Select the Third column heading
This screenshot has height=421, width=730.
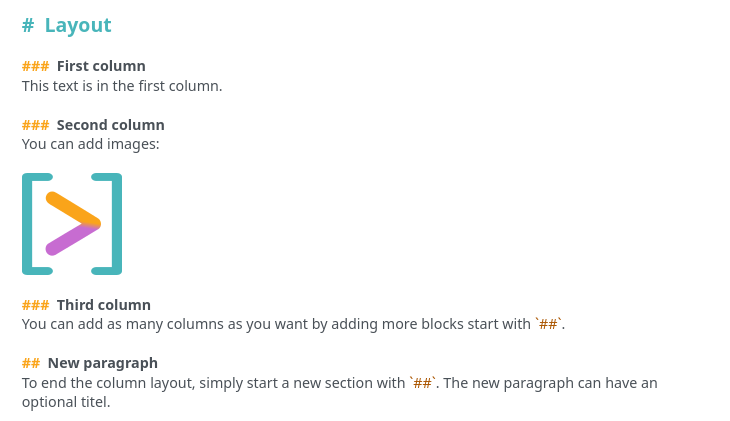click(103, 305)
